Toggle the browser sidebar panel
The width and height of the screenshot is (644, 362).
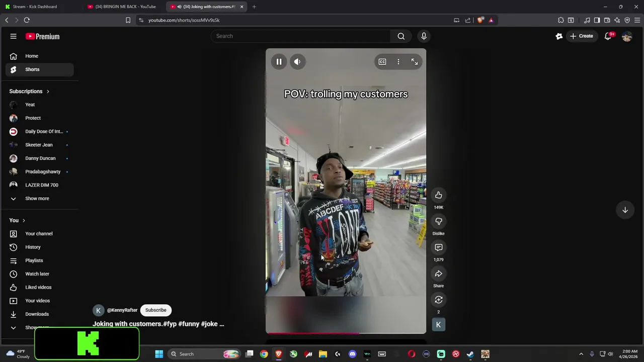pyautogui.click(x=597, y=20)
